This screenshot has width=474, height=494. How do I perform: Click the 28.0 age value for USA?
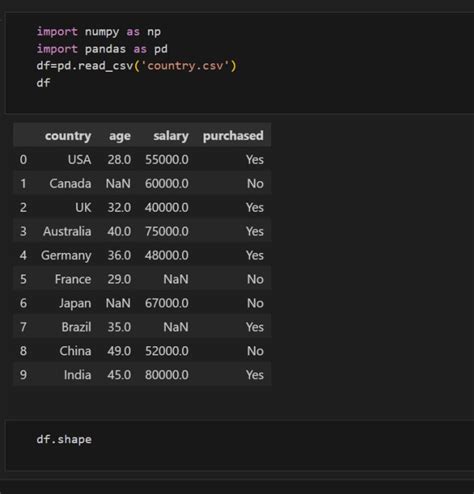119,160
